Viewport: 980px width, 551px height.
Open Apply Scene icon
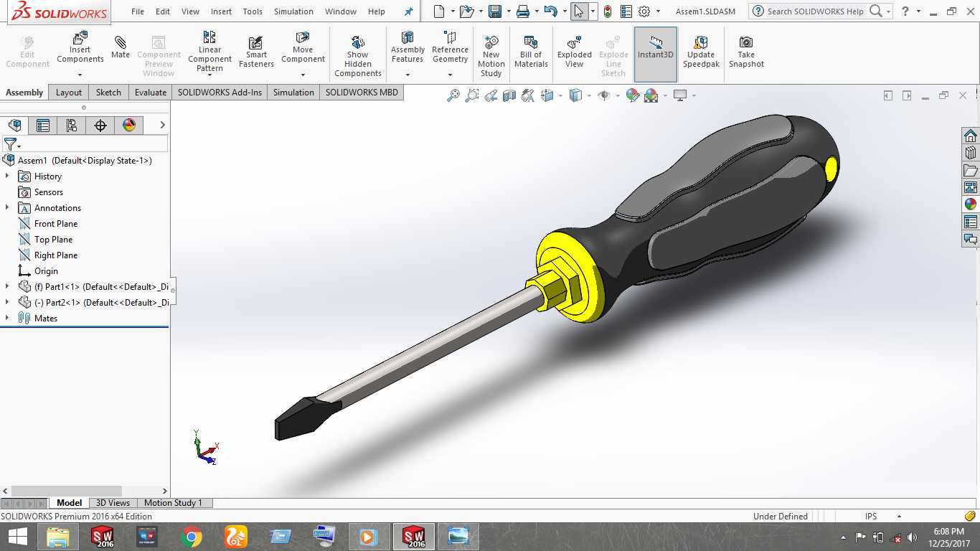pos(651,95)
